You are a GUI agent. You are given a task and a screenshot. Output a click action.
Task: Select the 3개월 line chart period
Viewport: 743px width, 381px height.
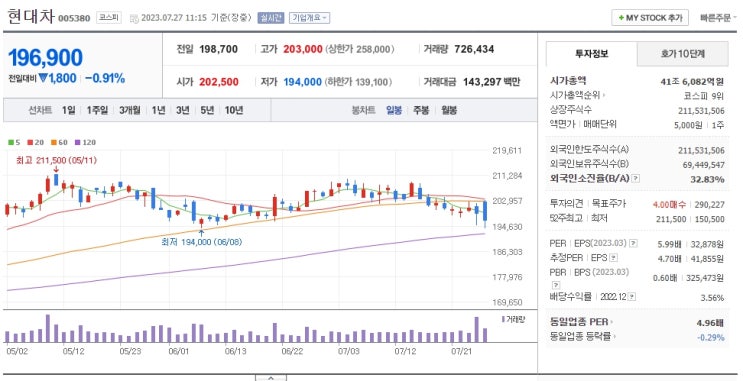tap(130, 110)
